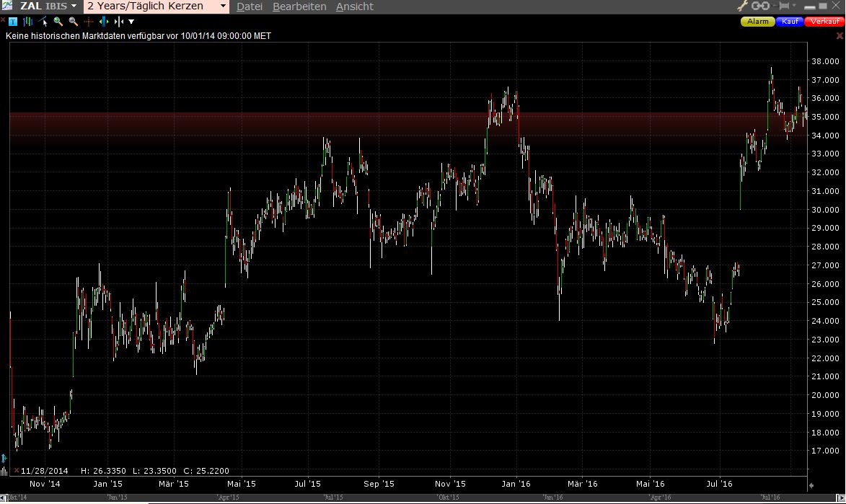Image resolution: width=846 pixels, height=504 pixels.
Task: Open the Ansicht menu
Action: pos(354,6)
